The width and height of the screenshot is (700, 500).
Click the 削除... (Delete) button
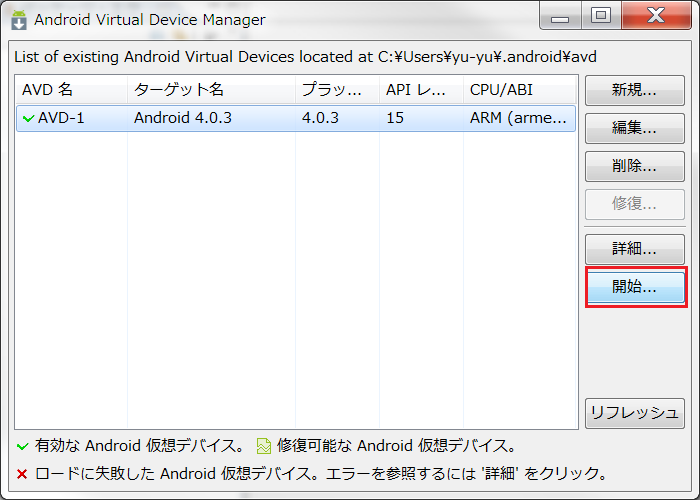[634, 166]
